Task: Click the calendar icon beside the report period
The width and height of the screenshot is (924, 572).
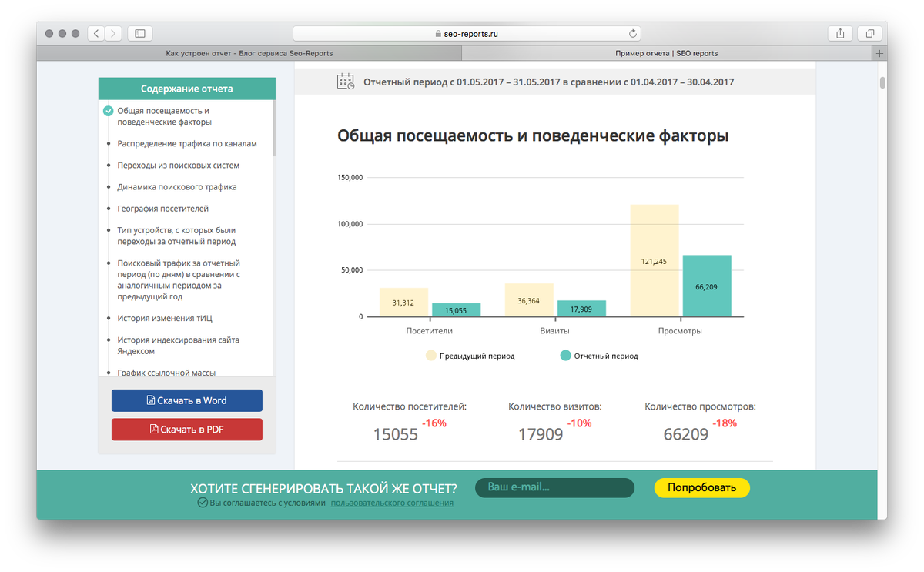Action: [346, 80]
